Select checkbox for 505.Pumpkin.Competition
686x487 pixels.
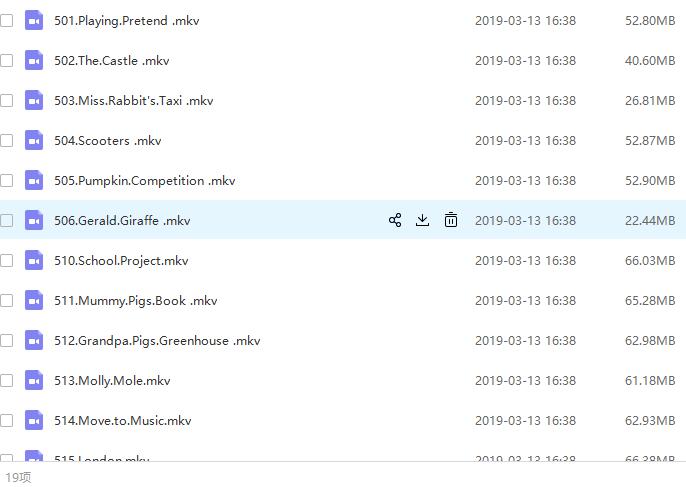6,180
